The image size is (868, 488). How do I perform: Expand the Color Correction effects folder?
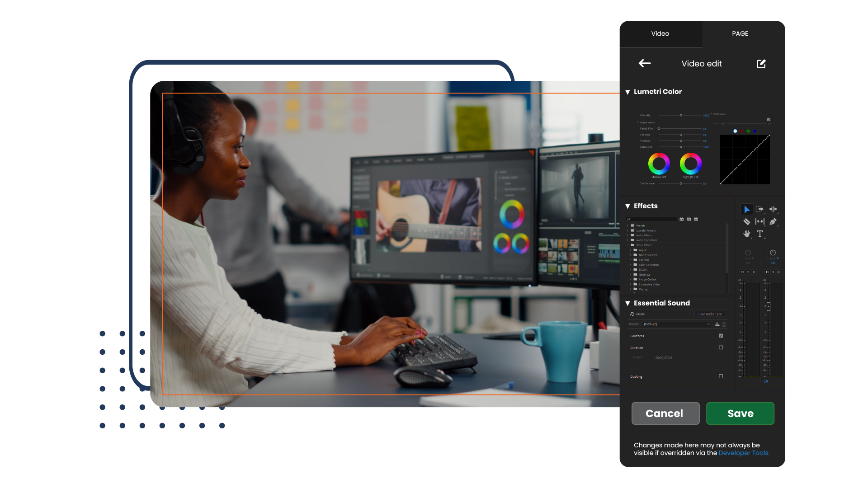630,265
